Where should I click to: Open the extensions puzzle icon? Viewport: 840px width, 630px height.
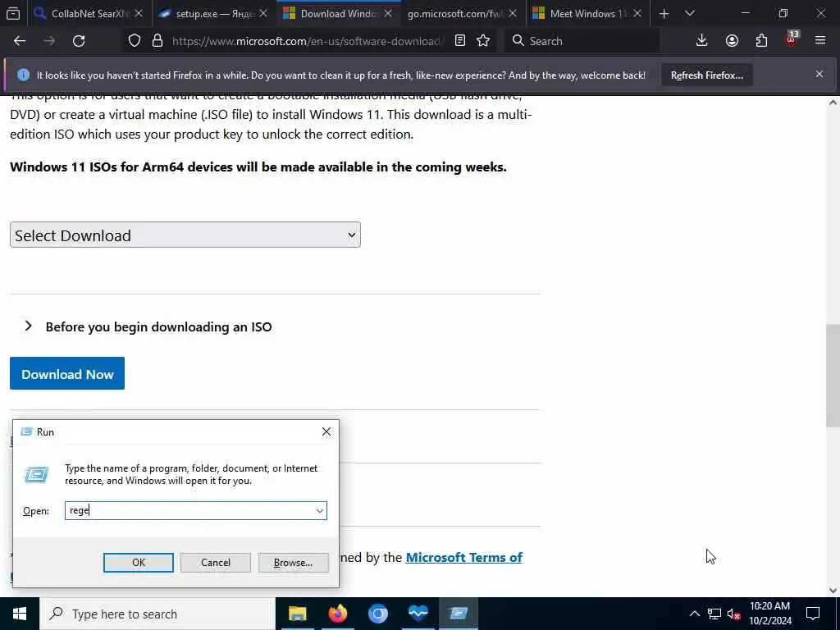pos(761,41)
